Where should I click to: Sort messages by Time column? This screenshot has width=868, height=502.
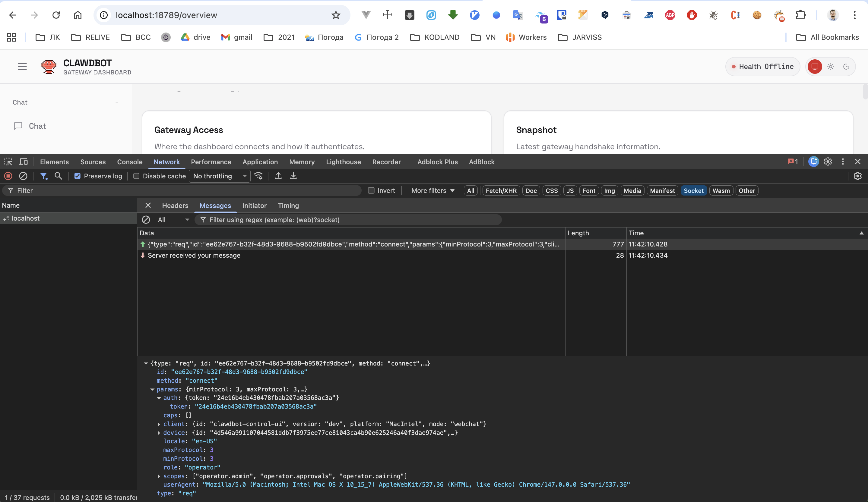pyautogui.click(x=746, y=233)
